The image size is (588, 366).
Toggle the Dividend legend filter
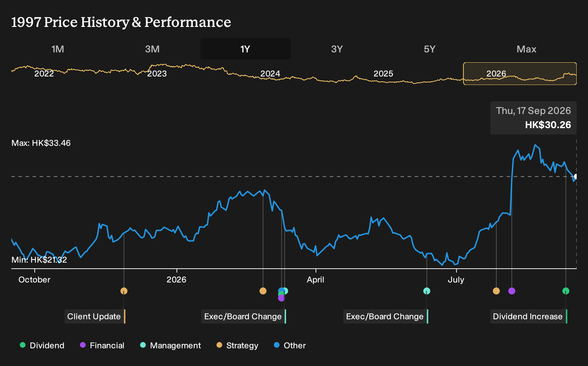click(42, 345)
